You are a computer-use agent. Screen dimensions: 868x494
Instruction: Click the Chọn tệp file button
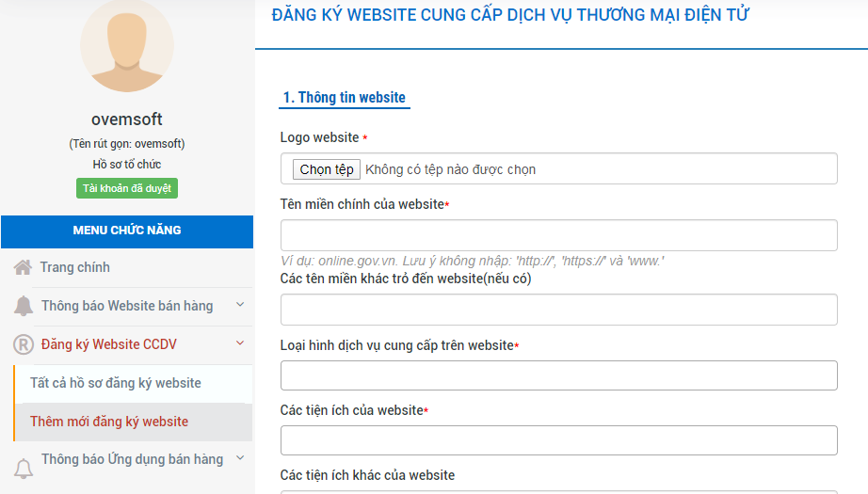point(327,169)
